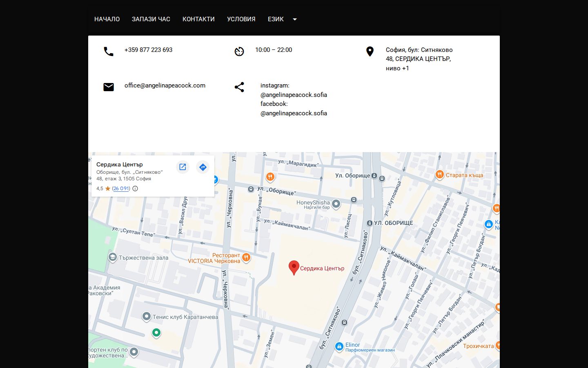Click the green circular marker below the tennis club
588x368 pixels.
tap(156, 333)
